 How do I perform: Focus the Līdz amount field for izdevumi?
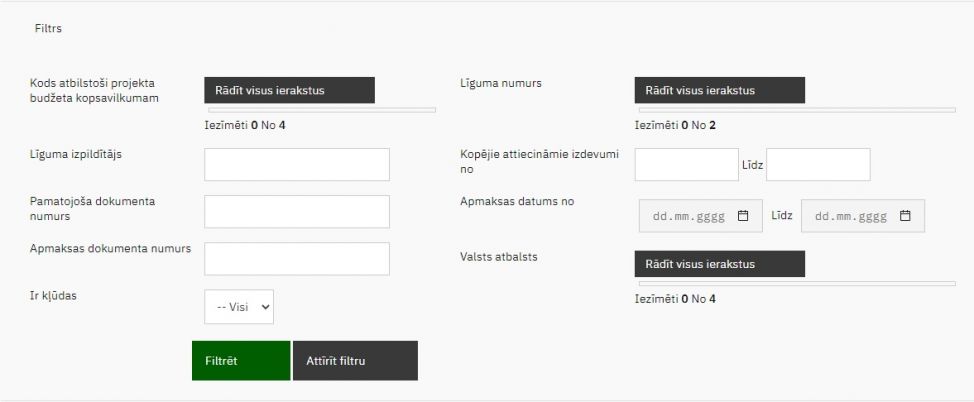tap(818, 165)
